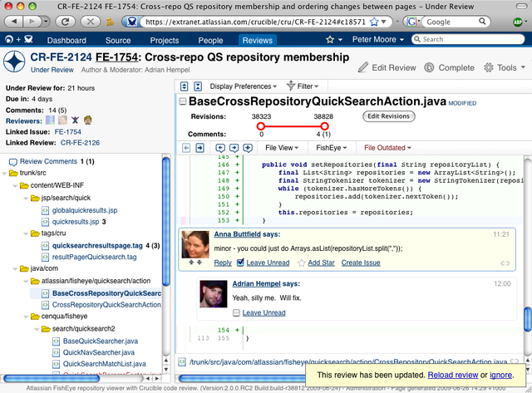Uncheck Leave Unread on Anna's comment
Viewport: 532px width, 393px height.
[x=241, y=263]
